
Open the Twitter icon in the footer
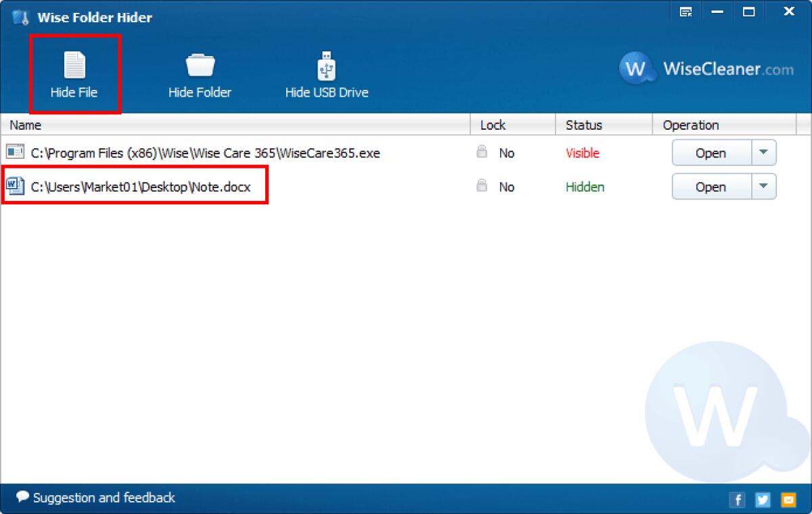763,500
